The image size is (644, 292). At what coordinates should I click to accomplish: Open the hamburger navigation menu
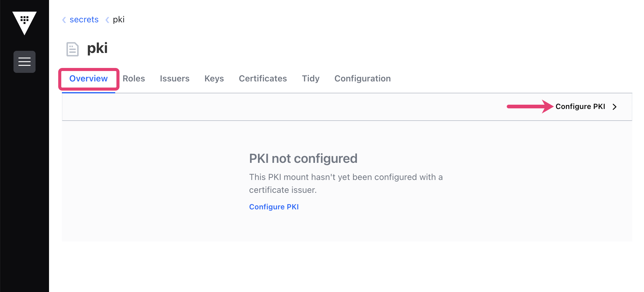pos(25,62)
